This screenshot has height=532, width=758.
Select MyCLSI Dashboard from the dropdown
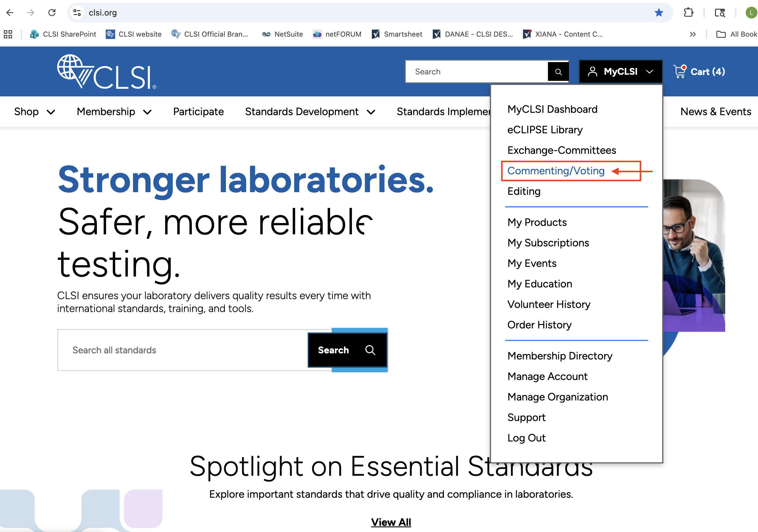click(x=552, y=109)
